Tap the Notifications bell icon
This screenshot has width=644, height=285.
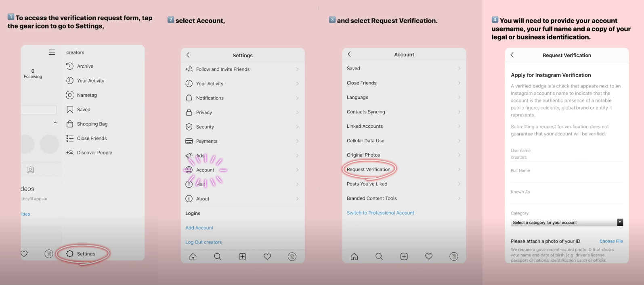click(x=189, y=98)
